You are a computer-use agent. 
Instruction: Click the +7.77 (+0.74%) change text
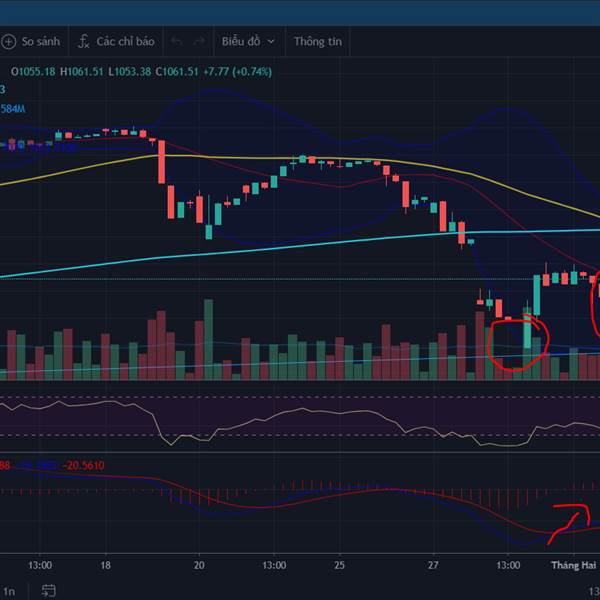pyautogui.click(x=238, y=72)
